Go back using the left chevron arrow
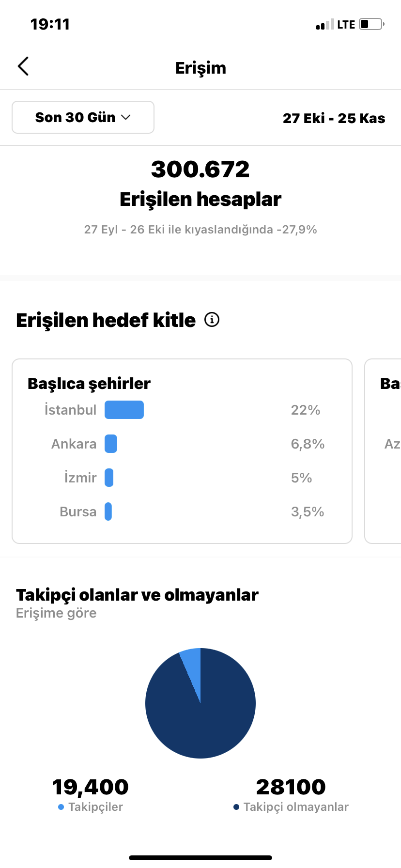This screenshot has width=401, height=868. [x=23, y=66]
